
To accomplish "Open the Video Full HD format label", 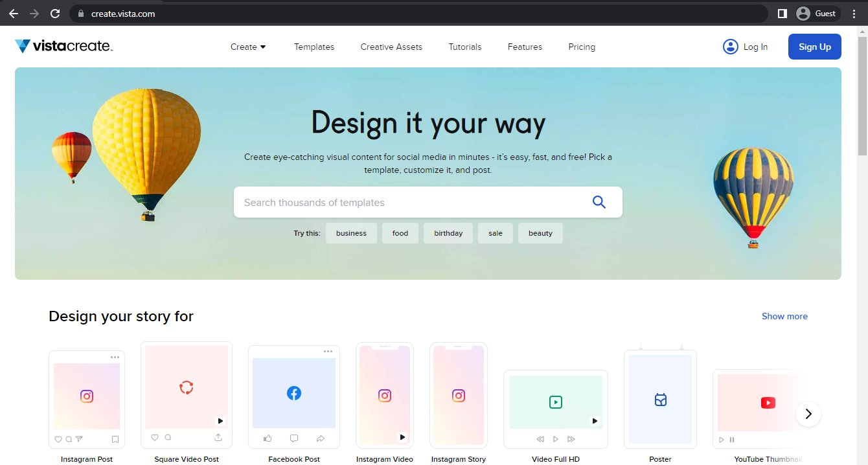I will [556, 459].
